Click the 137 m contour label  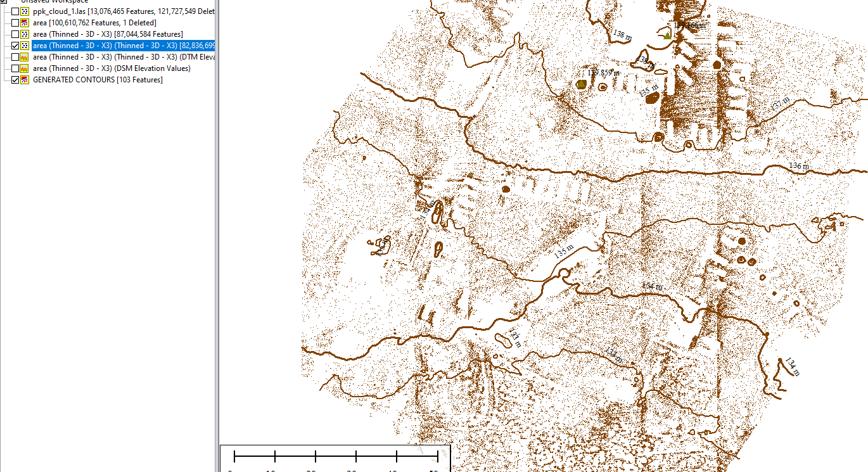tap(780, 103)
